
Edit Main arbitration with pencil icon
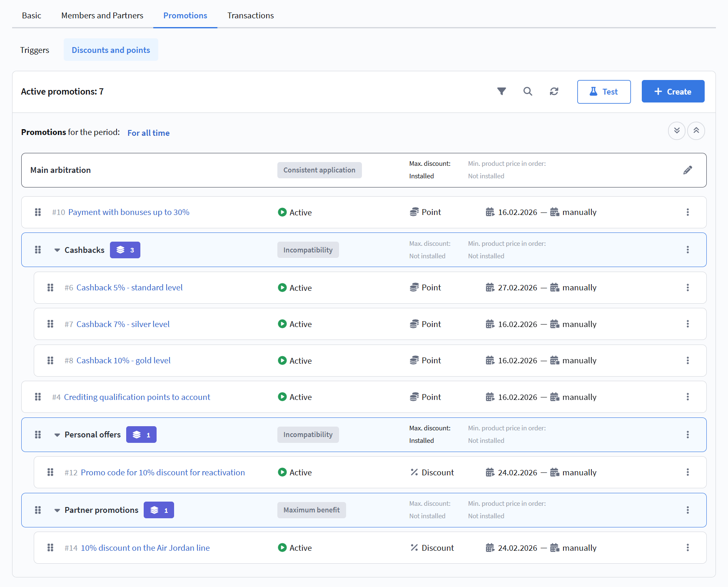[688, 170]
